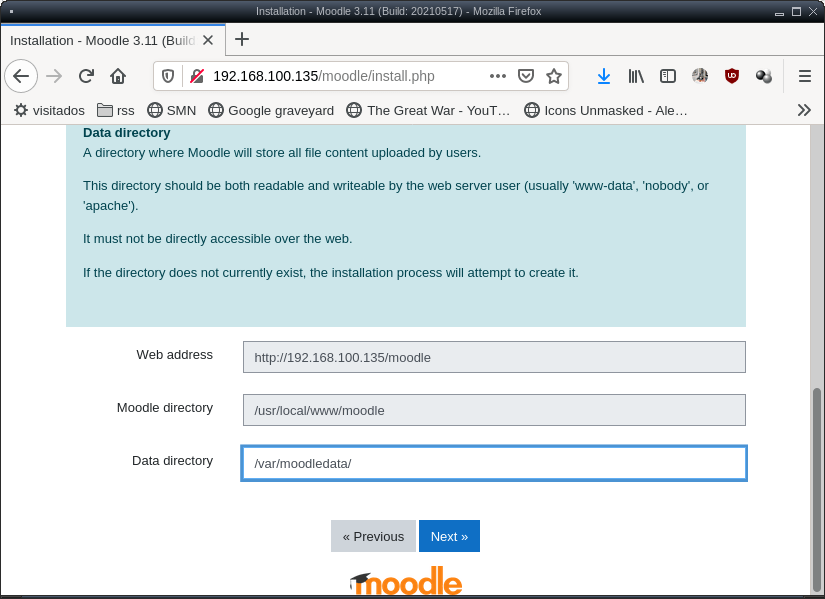The height and width of the screenshot is (599, 825).
Task: Minimize the Firefox window
Action: [780, 12]
